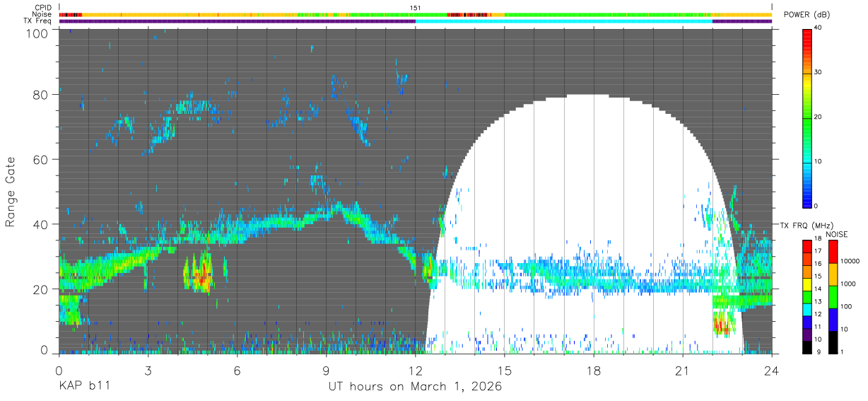
Task: Click the 'UT hours on March 1, 2026' title
Action: 415,387
